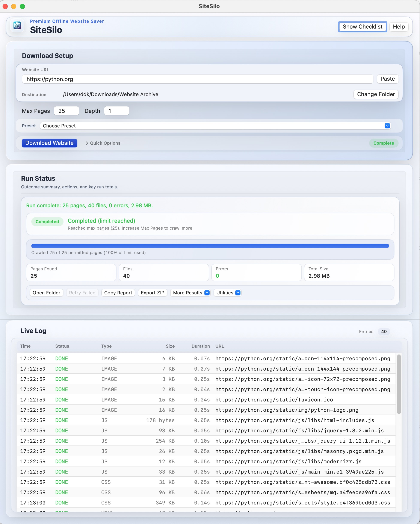Viewport: 420px width, 524px height.
Task: Click the Website URL input field
Action: pyautogui.click(x=198, y=79)
